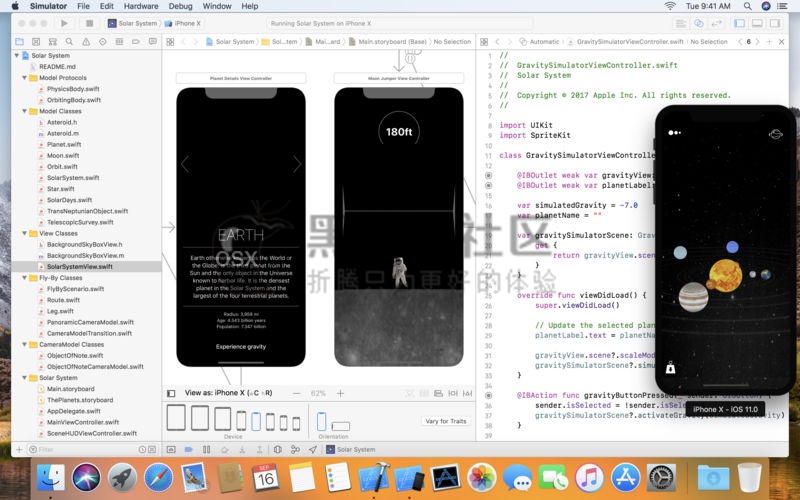The width and height of the screenshot is (800, 500).
Task: Pause program execution in debug bar
Action: tap(206, 449)
